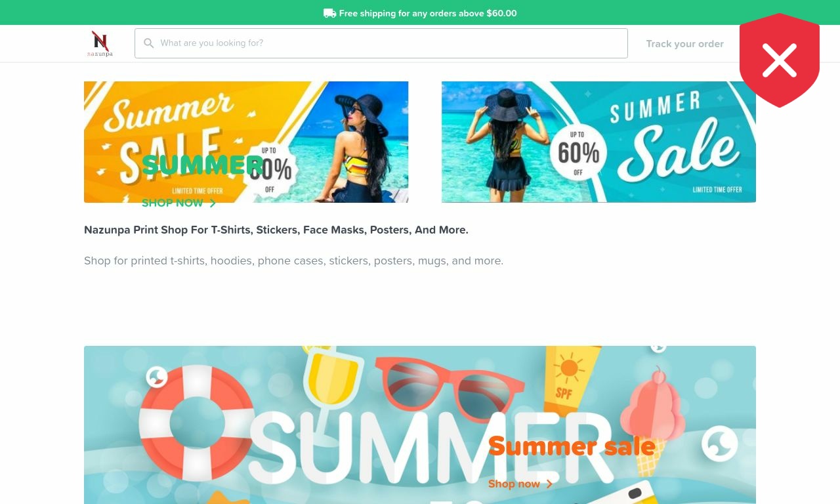This screenshot has width=840, height=504.
Task: Click the delivery truck icon in top banner
Action: pos(329,13)
